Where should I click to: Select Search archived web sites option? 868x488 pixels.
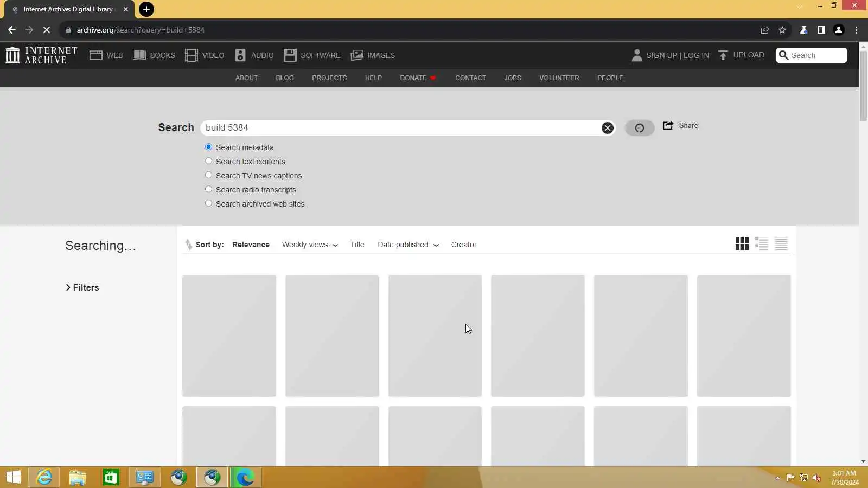click(208, 203)
